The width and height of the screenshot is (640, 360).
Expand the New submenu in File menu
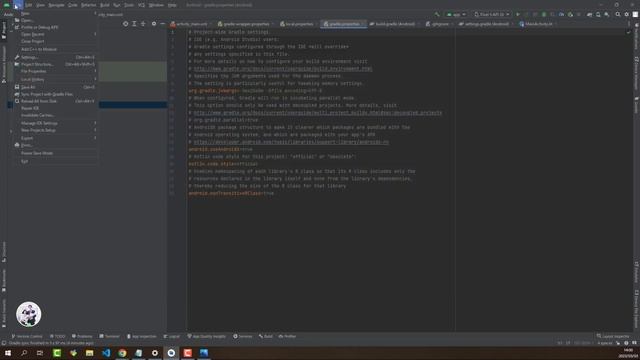click(x=56, y=13)
